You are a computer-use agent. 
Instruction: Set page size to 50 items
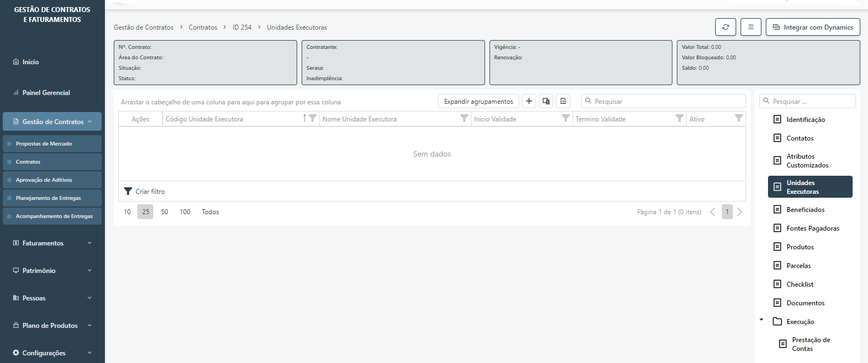coord(164,212)
